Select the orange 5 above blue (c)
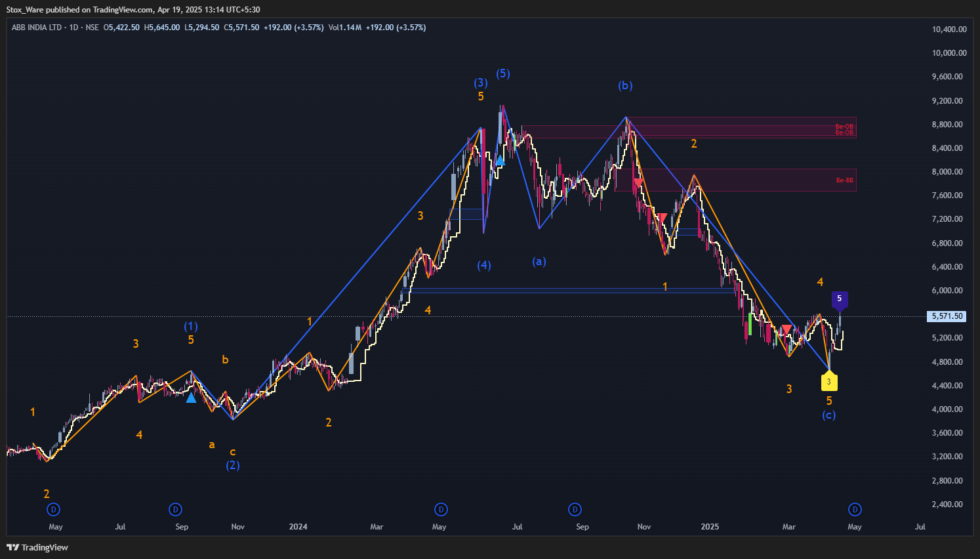This screenshot has width=980, height=559. pyautogui.click(x=829, y=401)
